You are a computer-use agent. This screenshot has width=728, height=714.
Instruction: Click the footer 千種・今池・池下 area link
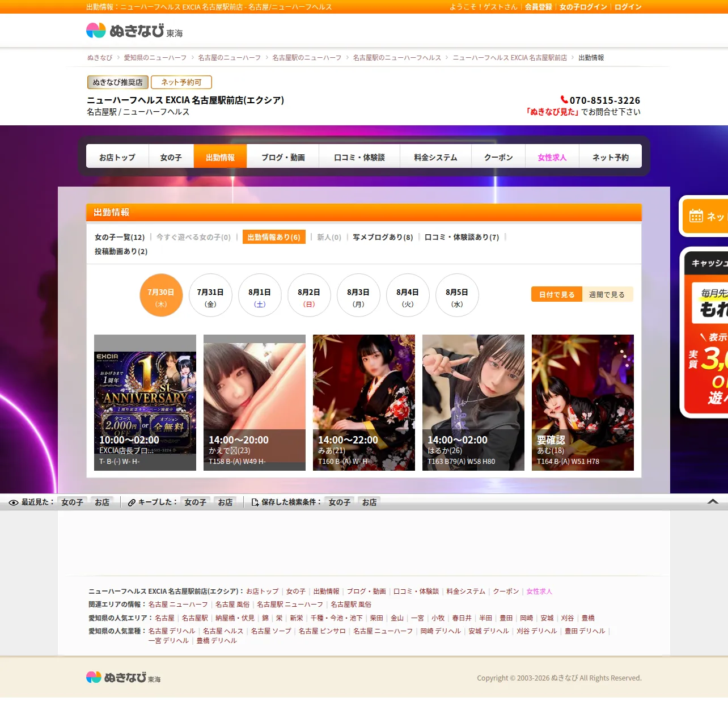pyautogui.click(x=336, y=618)
